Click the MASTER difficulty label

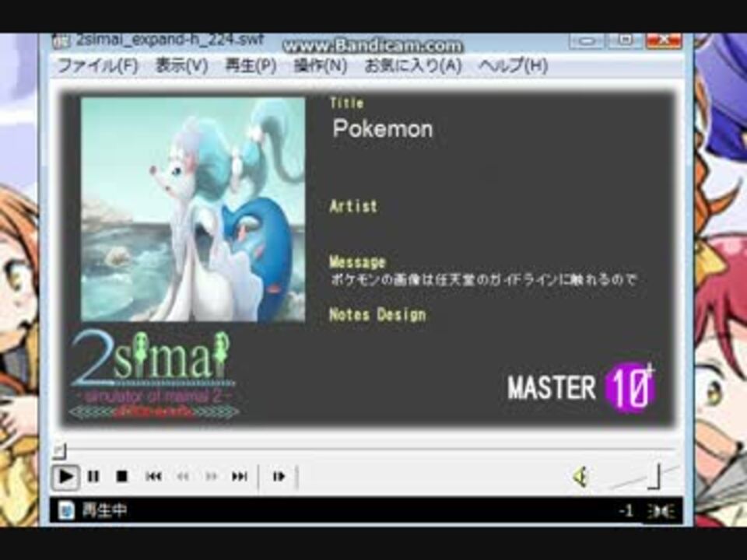551,387
